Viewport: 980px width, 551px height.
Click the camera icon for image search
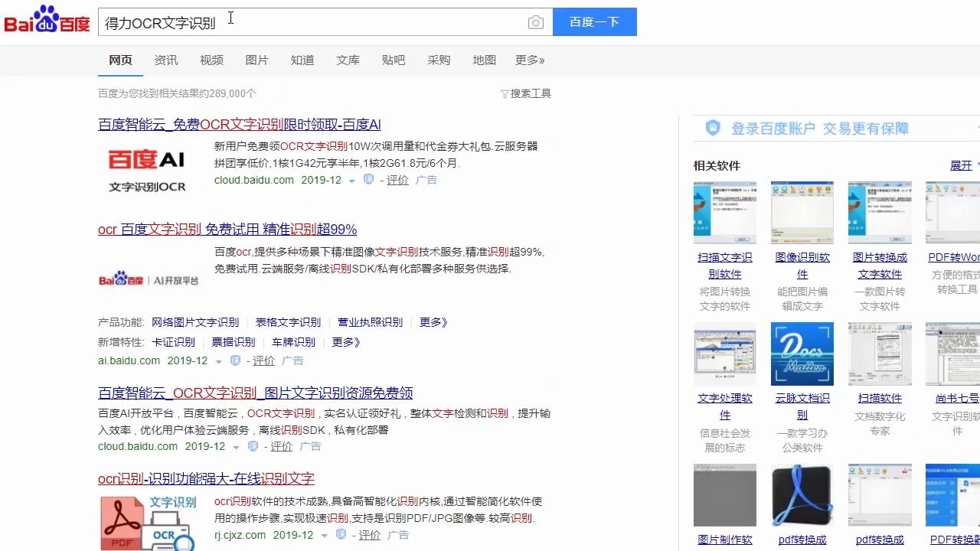tap(537, 22)
